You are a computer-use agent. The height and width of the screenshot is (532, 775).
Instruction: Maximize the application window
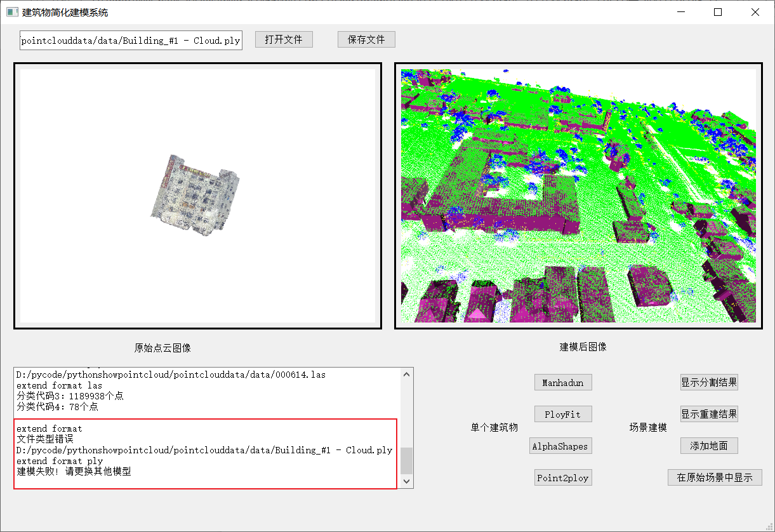[x=718, y=12]
